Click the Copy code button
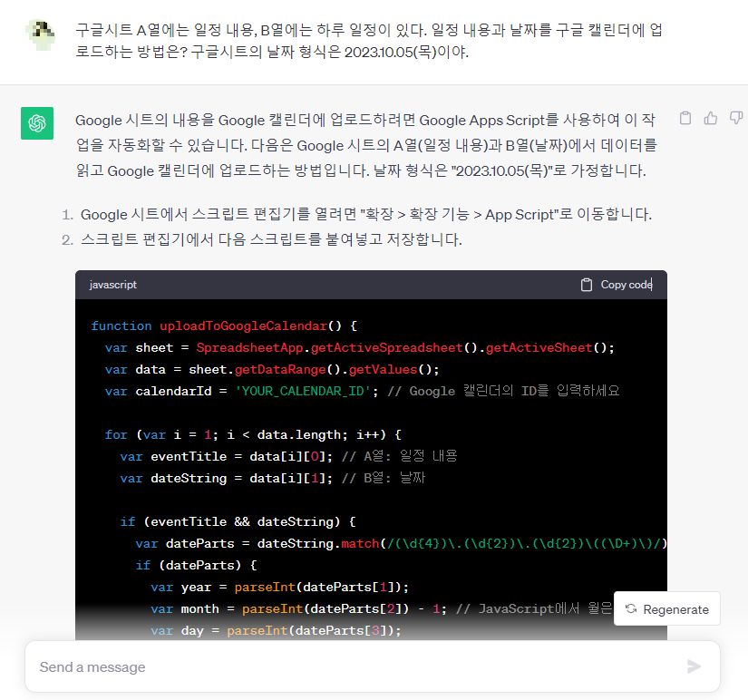Screen dimensions: 748x700 pos(617,285)
